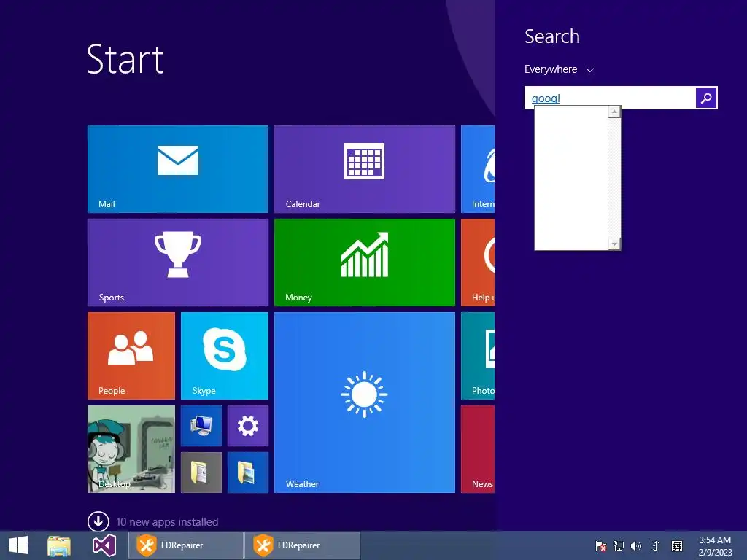Show all apps with the down arrow button
Image resolution: width=747 pixels, height=560 pixels.
(98, 521)
